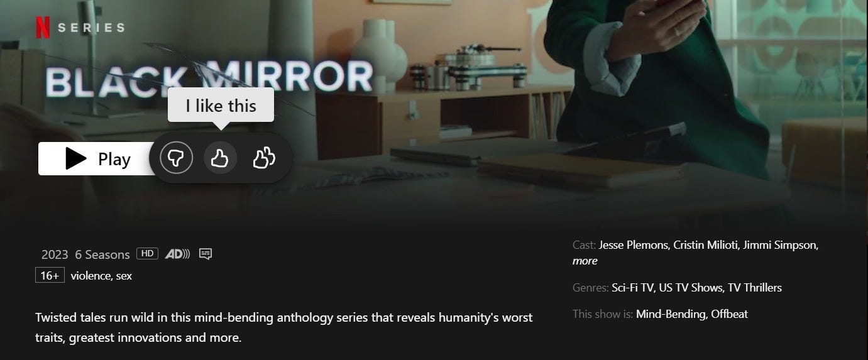Click the audio description AD icon
868x360 pixels.
177,254
